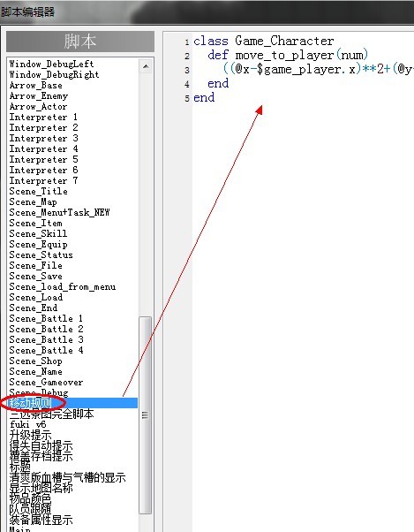Select 升级提示 script entry
The width and height of the screenshot is (414, 532).
click(31, 435)
